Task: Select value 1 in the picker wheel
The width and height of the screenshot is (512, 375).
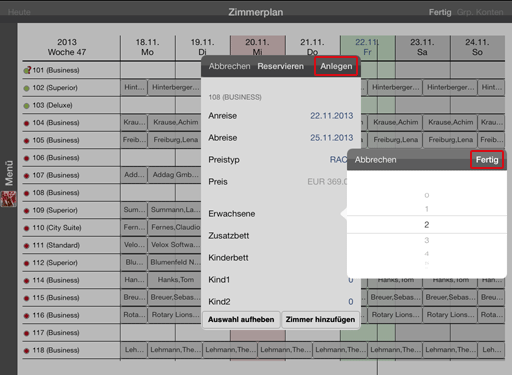Action: point(427,209)
